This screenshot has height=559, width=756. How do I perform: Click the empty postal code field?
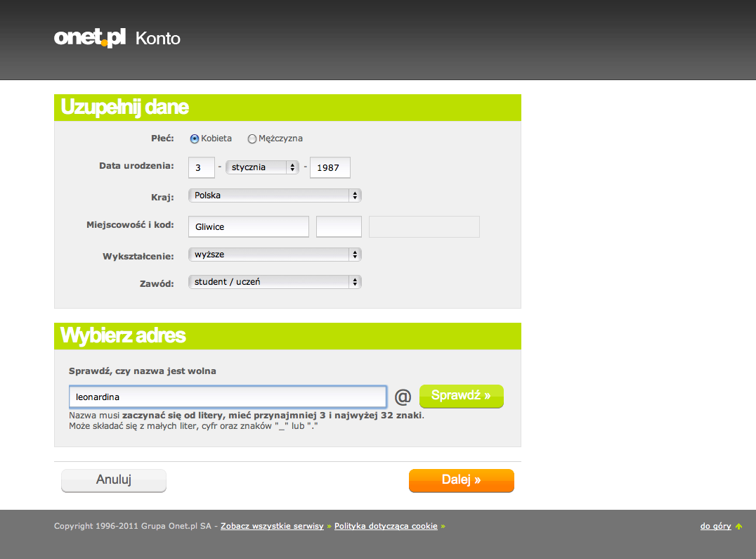click(339, 226)
